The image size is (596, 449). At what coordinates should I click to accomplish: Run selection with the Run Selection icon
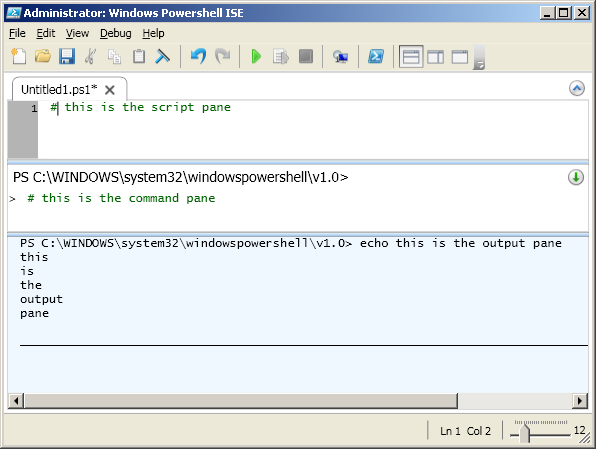pos(281,56)
